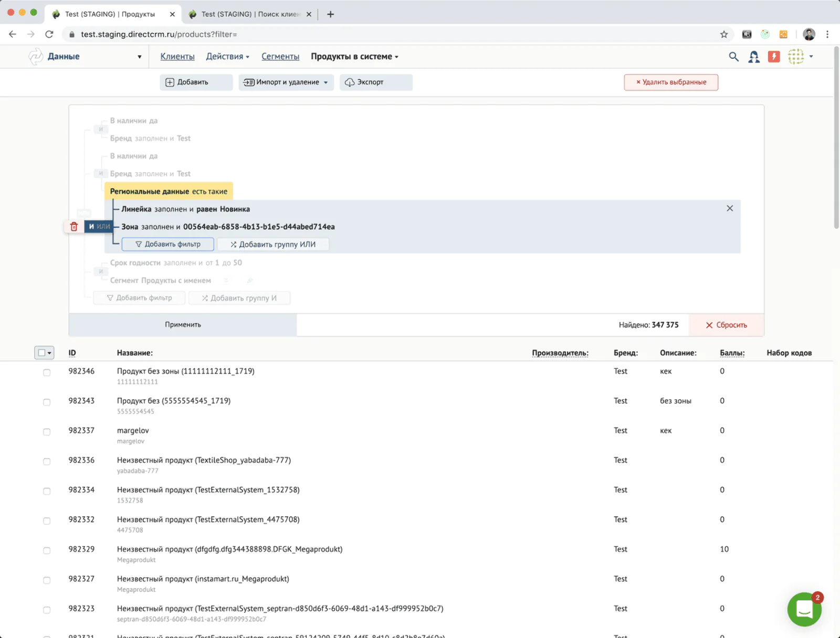The image size is (840, 638).
Task: Click the site lock icon in address bar
Action: point(72,34)
